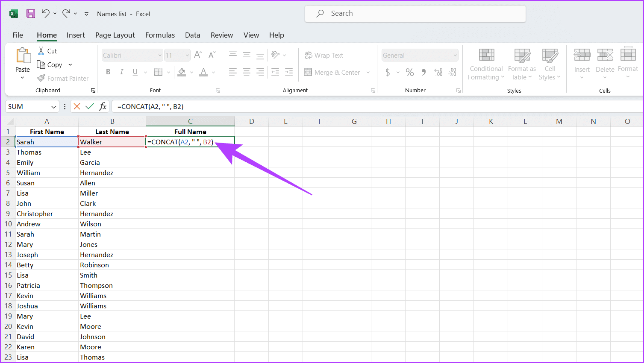This screenshot has width=644, height=363.
Task: Decrease font size with small A icon
Action: tap(212, 55)
